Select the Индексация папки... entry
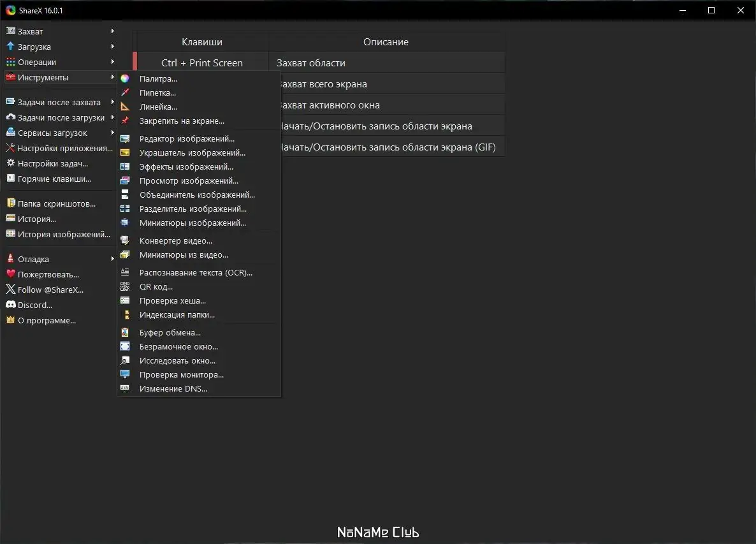 click(x=199, y=314)
